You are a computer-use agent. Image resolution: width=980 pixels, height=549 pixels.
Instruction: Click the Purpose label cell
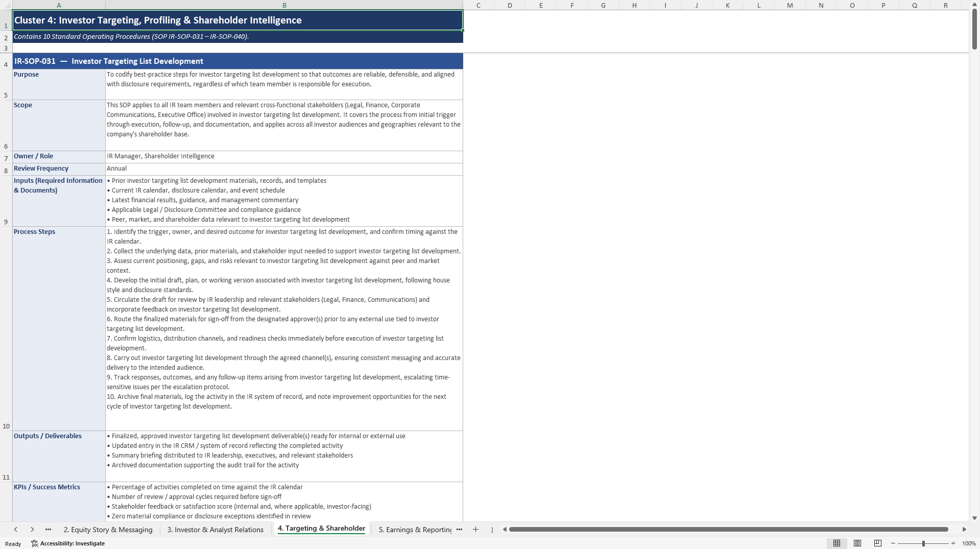click(59, 84)
